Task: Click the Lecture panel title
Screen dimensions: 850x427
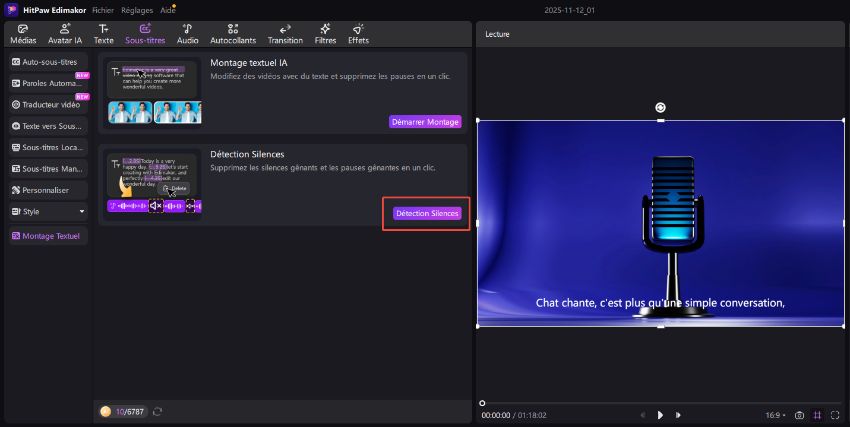Action: tap(497, 34)
